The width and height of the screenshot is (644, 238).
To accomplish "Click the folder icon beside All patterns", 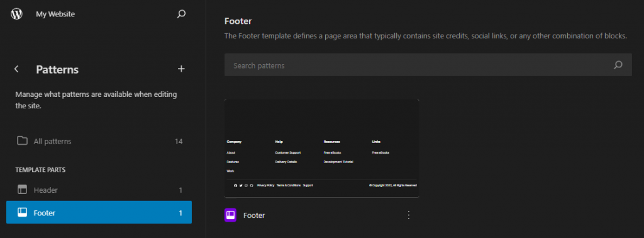I will (22, 141).
